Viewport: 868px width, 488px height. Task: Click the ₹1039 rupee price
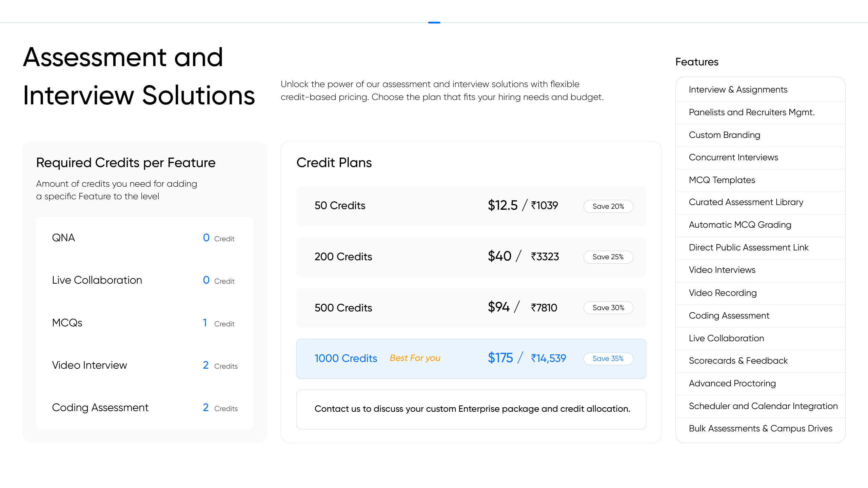(x=545, y=205)
